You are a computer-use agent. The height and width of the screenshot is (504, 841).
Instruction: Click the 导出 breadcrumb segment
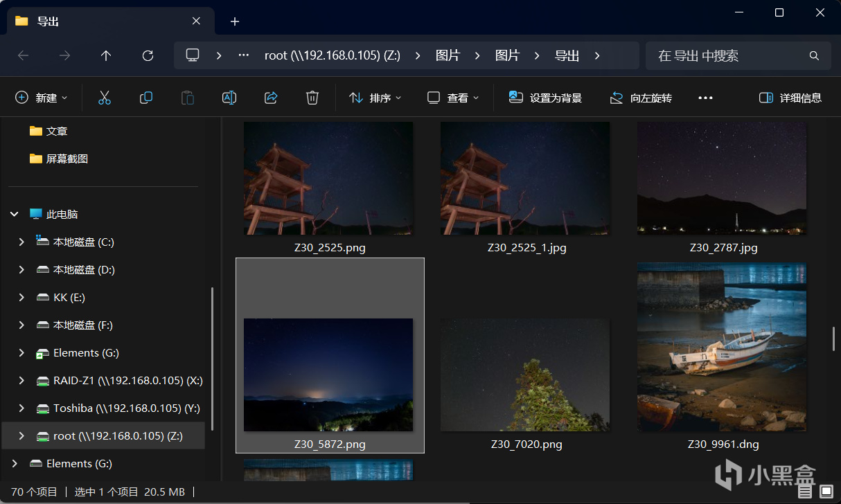[x=567, y=55]
